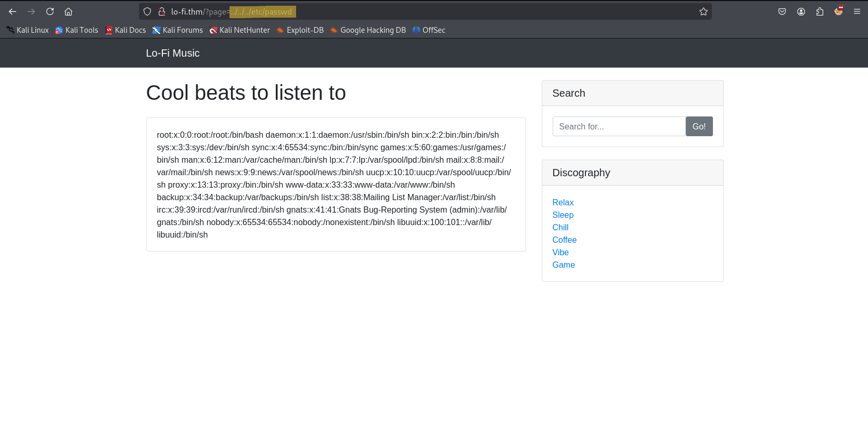Click the Cool beats to listen to heading
The image size is (868, 445).
point(246,93)
